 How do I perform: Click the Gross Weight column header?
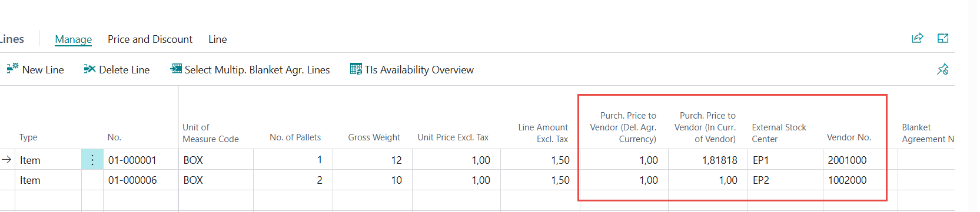point(374,137)
